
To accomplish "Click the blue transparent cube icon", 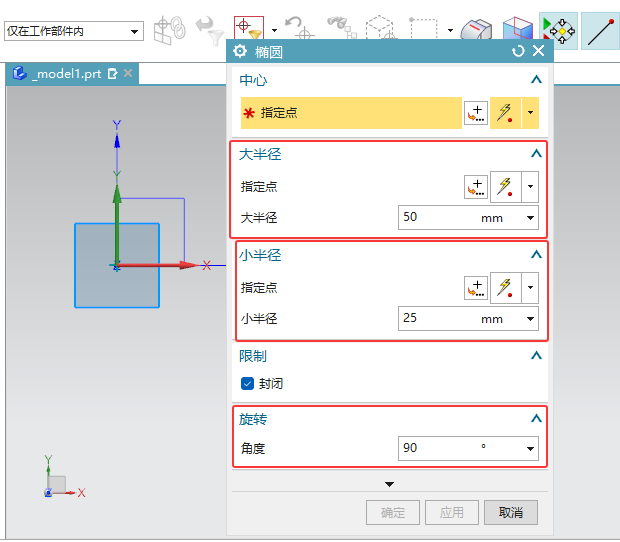I will [x=518, y=28].
